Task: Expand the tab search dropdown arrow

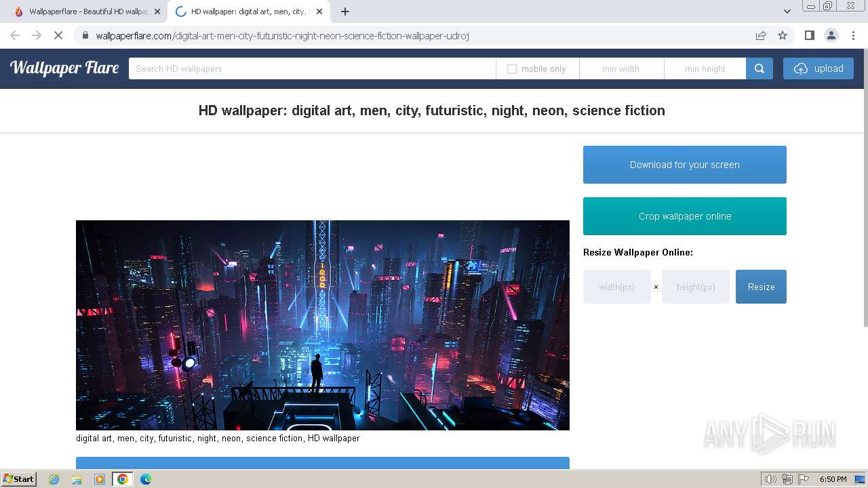Action: (787, 12)
